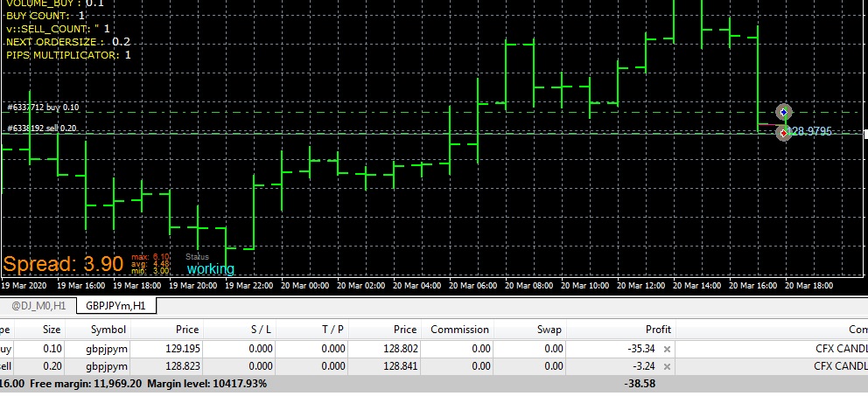Select the #6337712 buy 0.10 order line label

pyautogui.click(x=43, y=108)
